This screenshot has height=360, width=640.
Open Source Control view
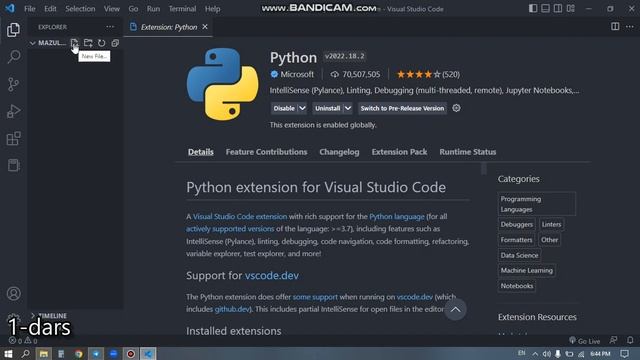click(x=13, y=84)
